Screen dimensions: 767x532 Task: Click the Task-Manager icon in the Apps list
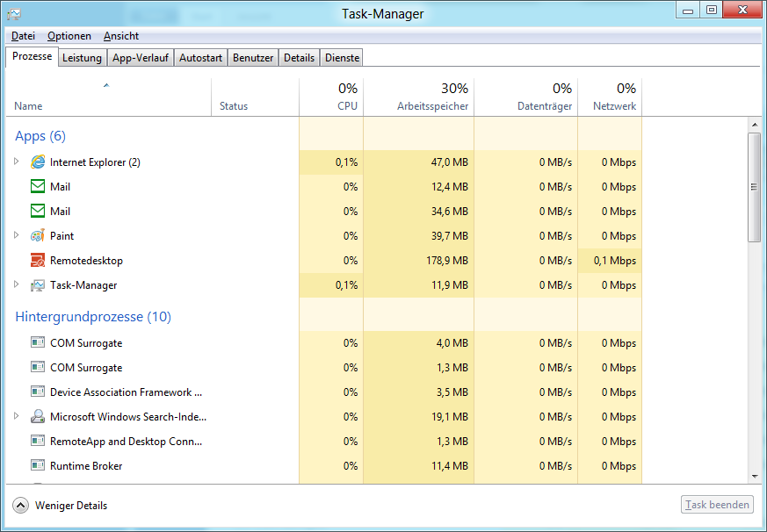click(x=38, y=285)
